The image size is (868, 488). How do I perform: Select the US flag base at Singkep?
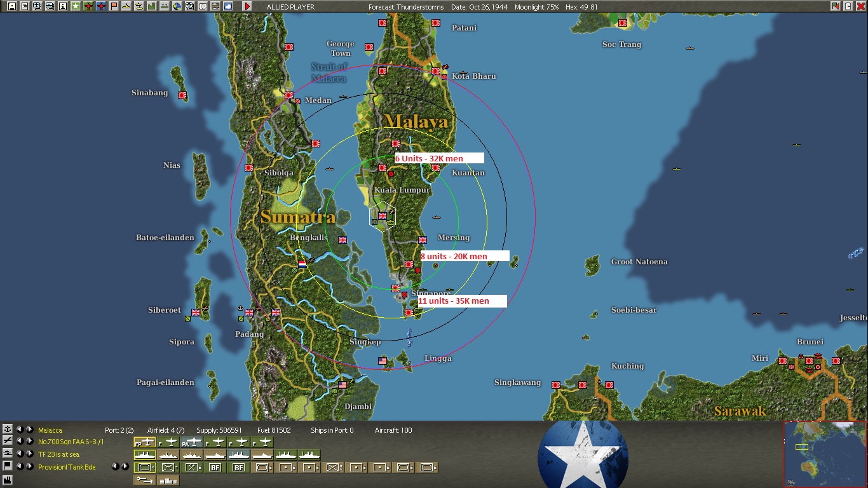click(x=383, y=361)
